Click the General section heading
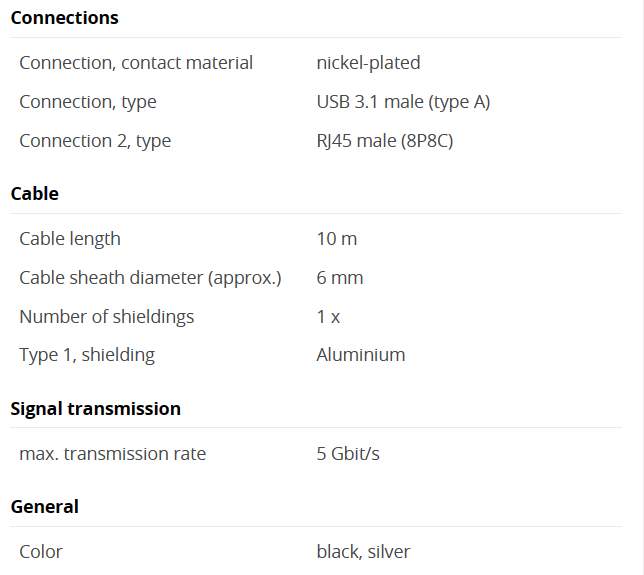The width and height of the screenshot is (644, 575). click(44, 507)
